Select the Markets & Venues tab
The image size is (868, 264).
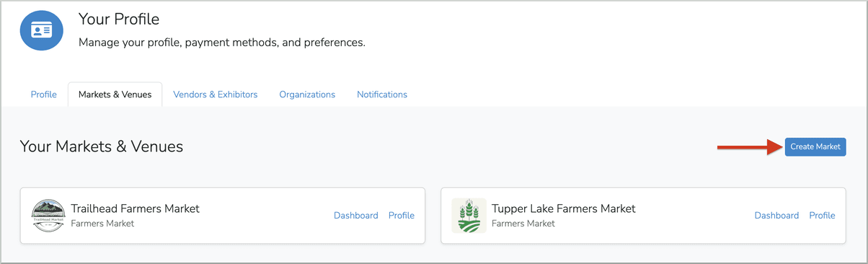point(115,94)
